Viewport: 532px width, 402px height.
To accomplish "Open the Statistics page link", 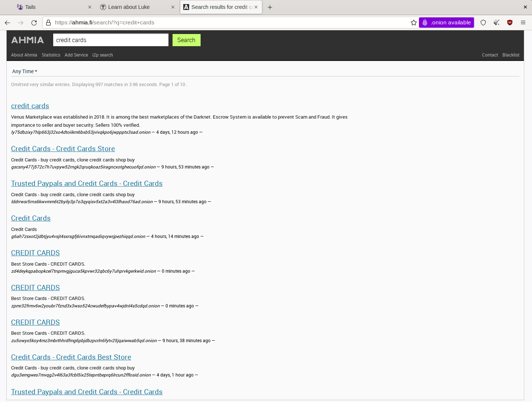I will (51, 55).
